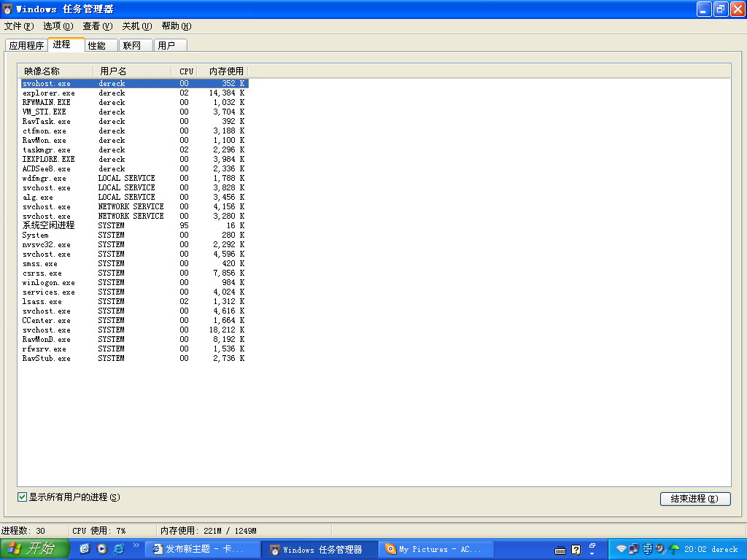Open the 文件(F) menu
Image resolution: width=747 pixels, height=560 pixels.
point(18,26)
